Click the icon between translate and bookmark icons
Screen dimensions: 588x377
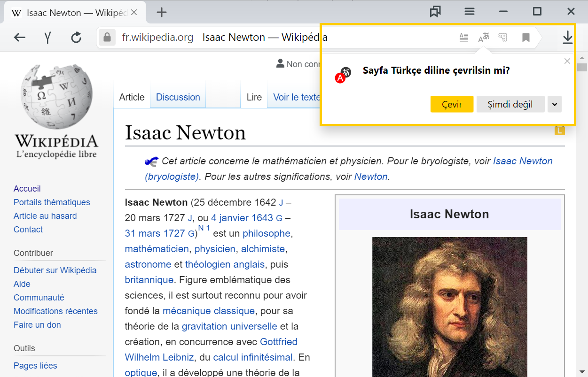503,38
